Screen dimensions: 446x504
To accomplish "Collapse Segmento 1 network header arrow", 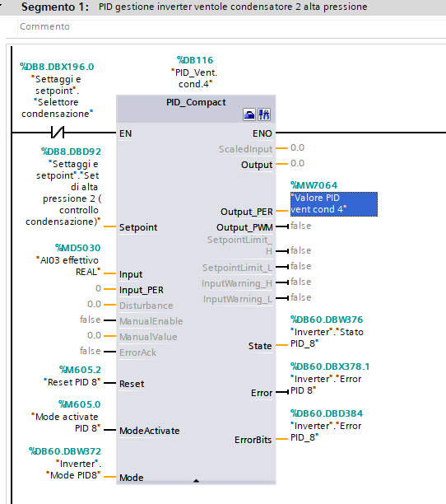I will pos(1,7).
